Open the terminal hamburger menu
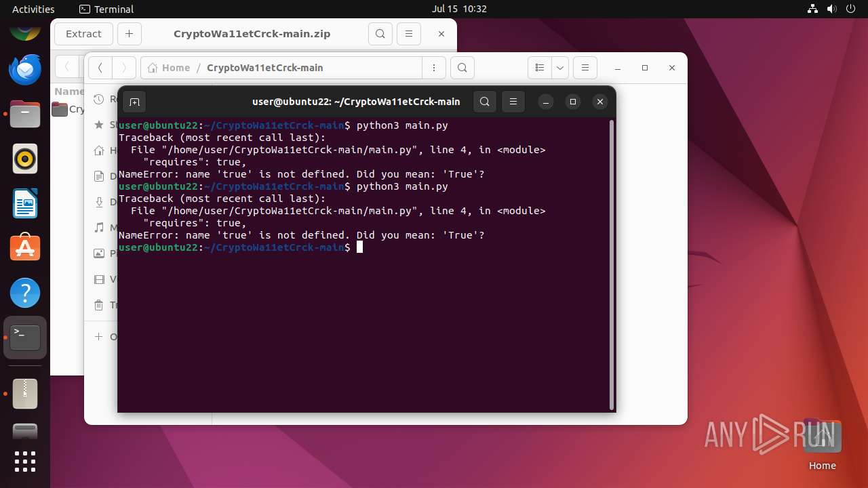 pyautogui.click(x=513, y=102)
